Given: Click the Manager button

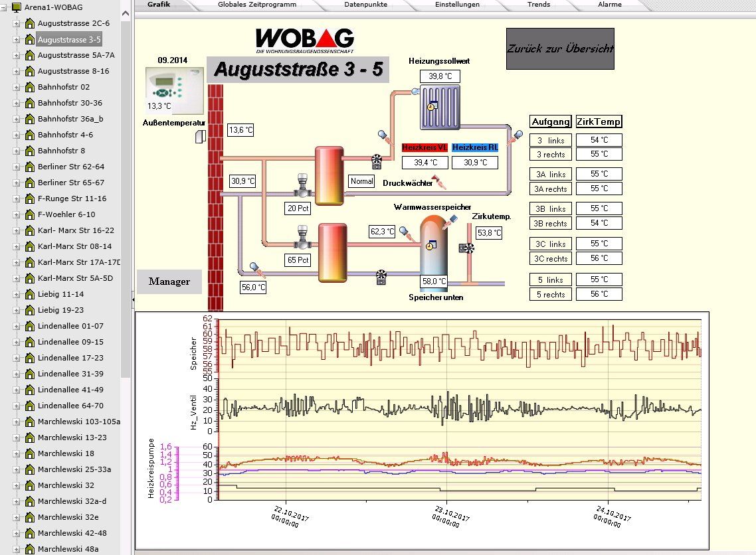Looking at the screenshot, I should click(x=169, y=281).
